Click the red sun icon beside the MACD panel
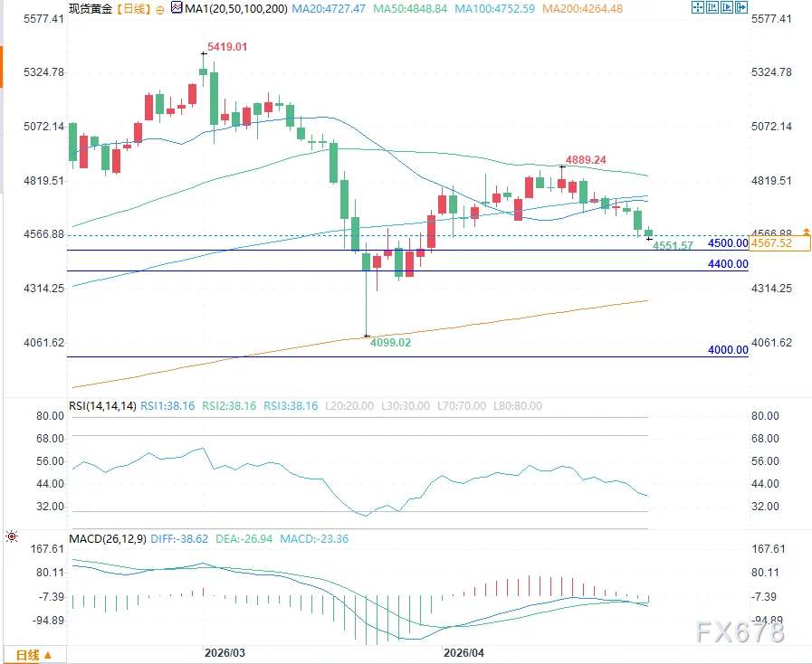 12,536
